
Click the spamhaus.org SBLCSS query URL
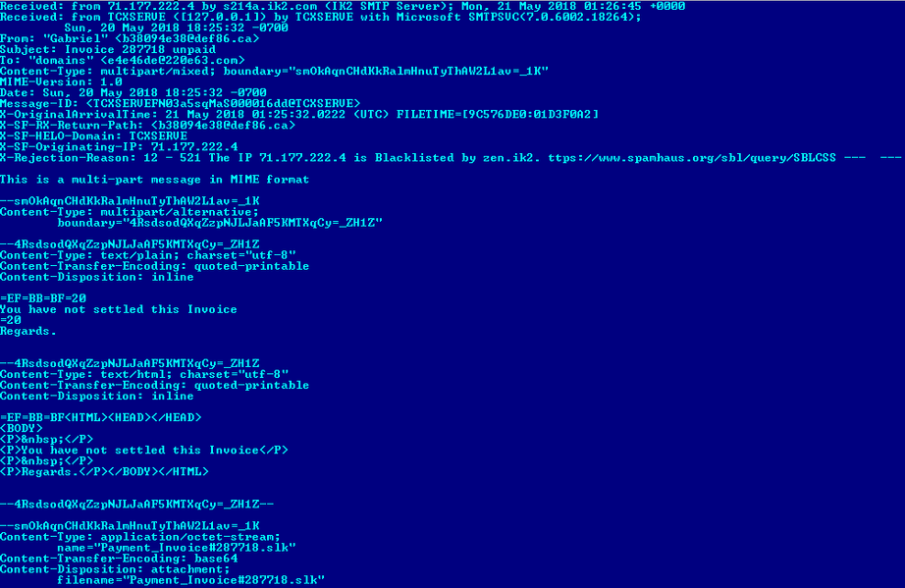pos(691,157)
